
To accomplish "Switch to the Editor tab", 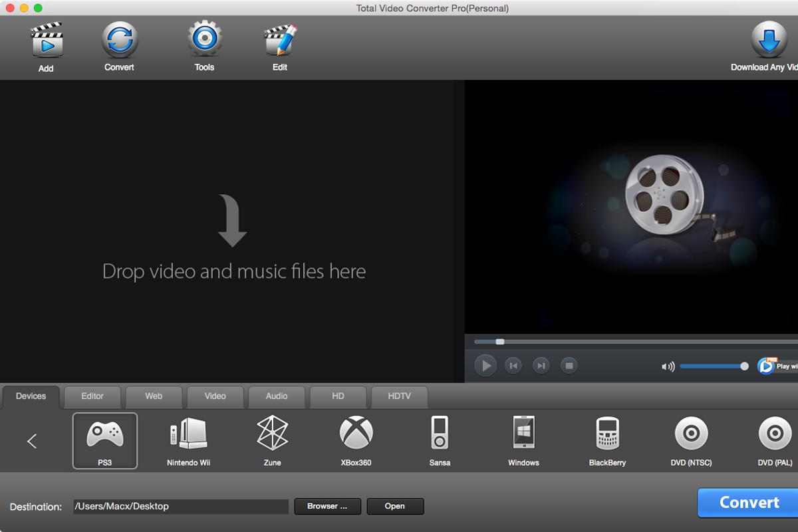I will [92, 396].
